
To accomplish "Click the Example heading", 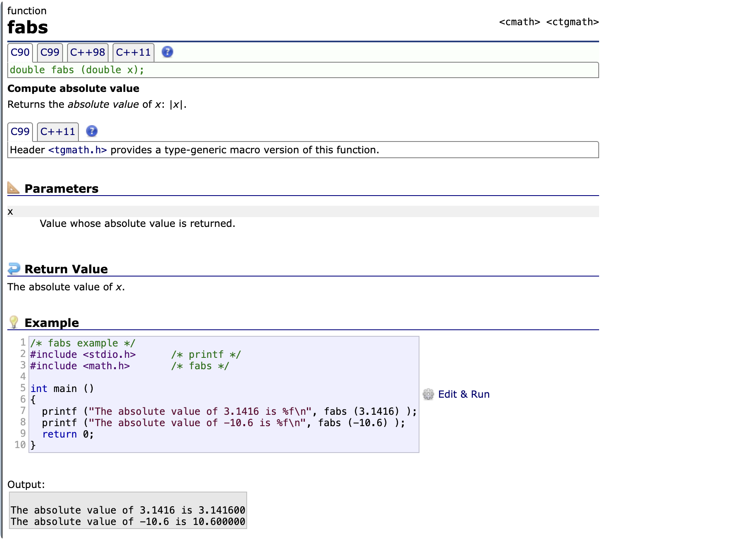I will click(x=52, y=322).
